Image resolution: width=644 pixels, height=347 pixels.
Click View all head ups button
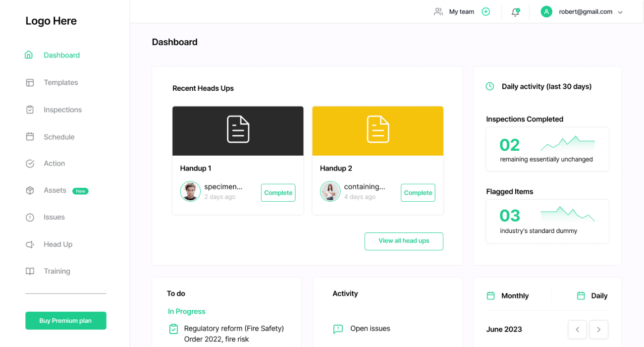pos(404,241)
